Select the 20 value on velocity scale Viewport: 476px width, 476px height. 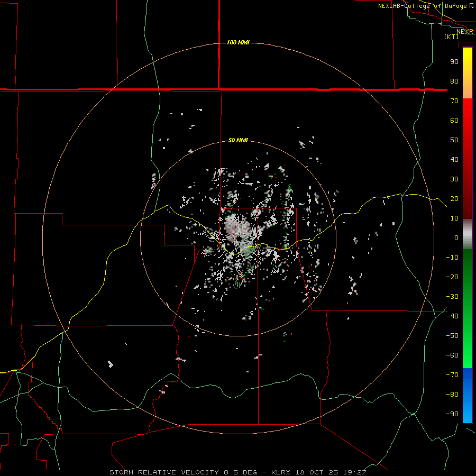454,198
